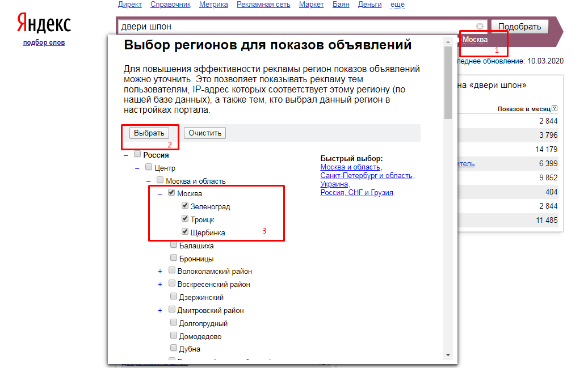
Task: Expand the Воскресенский район node
Action: 160,285
